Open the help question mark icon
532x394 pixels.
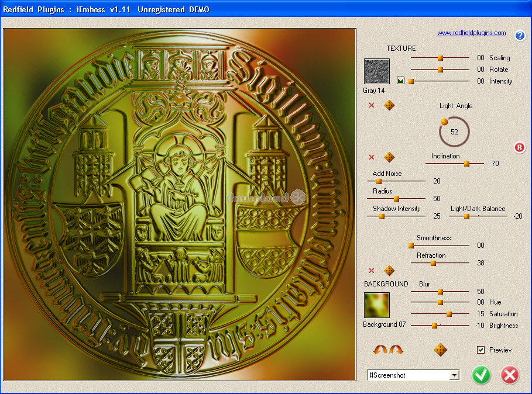pos(520,36)
